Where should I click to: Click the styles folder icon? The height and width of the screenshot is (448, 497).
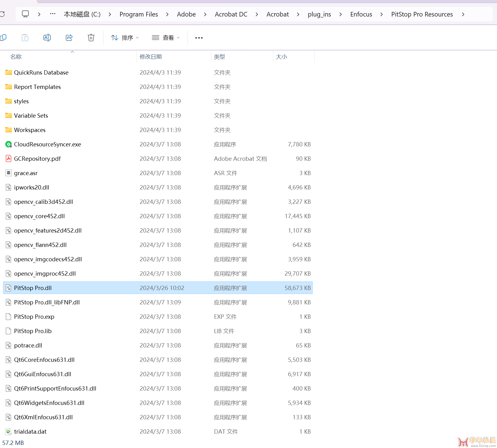(9, 101)
